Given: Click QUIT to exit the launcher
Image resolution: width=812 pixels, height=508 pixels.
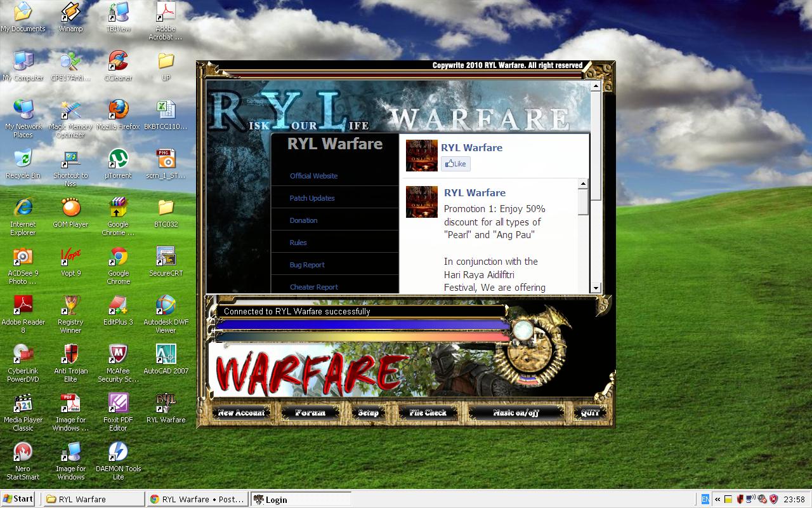Looking at the screenshot, I should pyautogui.click(x=590, y=413).
